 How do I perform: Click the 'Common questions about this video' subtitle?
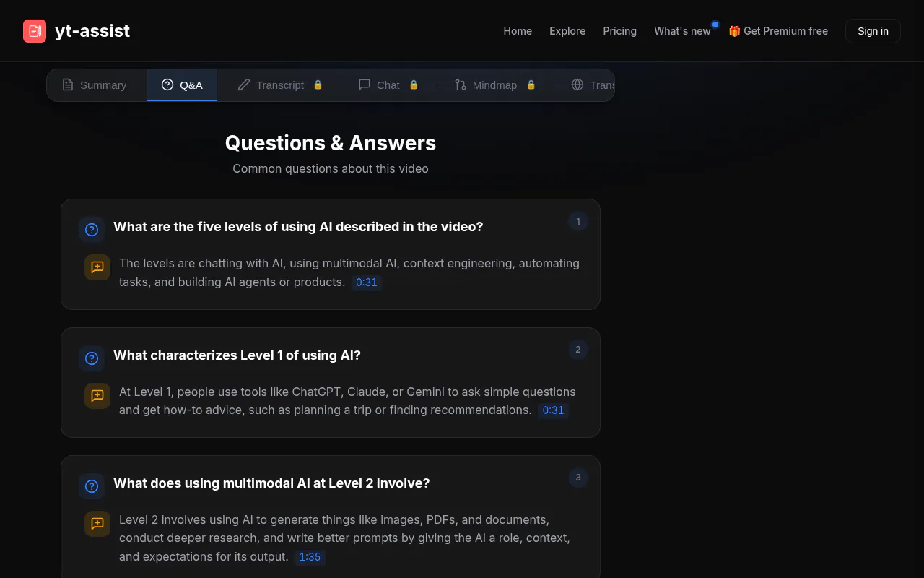coord(331,168)
